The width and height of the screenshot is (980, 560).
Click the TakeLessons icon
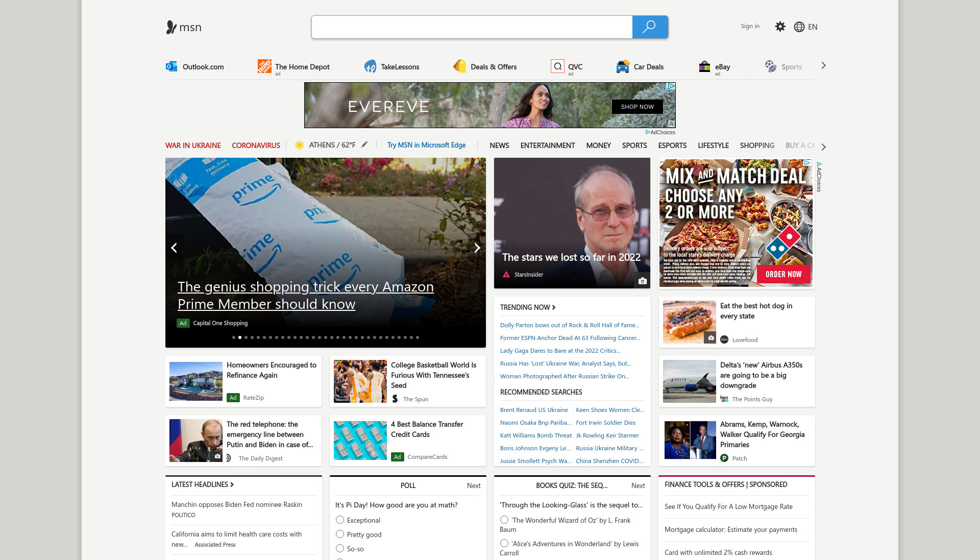coord(370,66)
